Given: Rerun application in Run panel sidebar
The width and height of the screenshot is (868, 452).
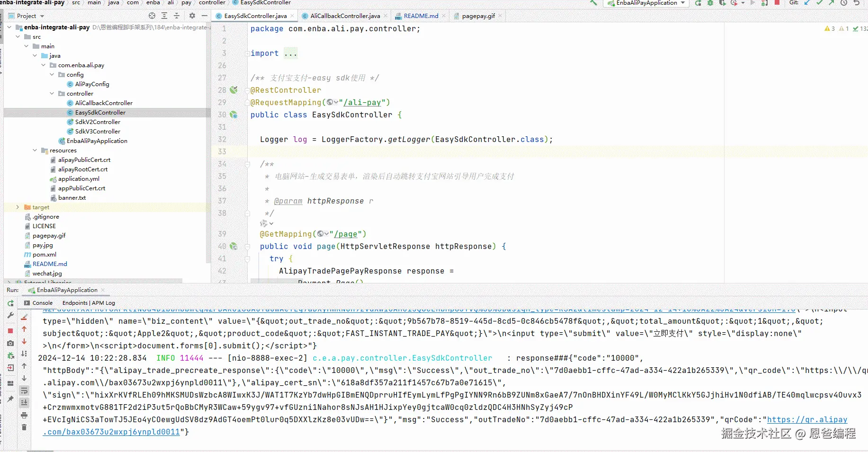Looking at the screenshot, I should (x=10, y=303).
